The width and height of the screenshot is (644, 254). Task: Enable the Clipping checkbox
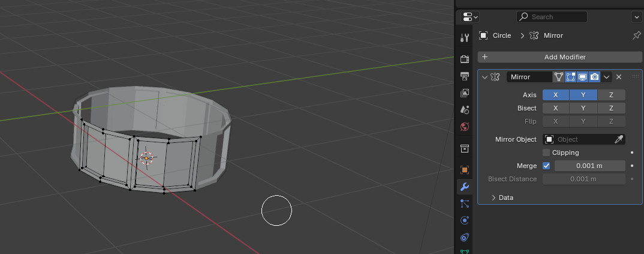(x=546, y=153)
